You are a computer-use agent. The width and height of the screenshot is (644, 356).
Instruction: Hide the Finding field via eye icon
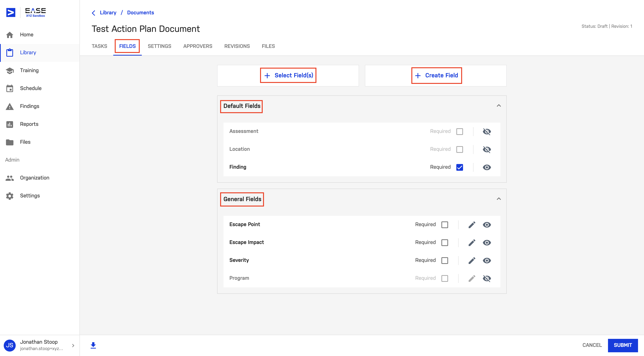tap(487, 167)
